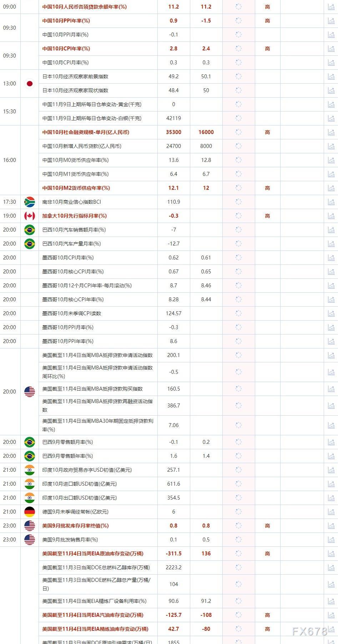This screenshot has height=644, width=338.
Task: Open chart icon for 美国9月批发库存月率终值 row
Action: click(331, 526)
